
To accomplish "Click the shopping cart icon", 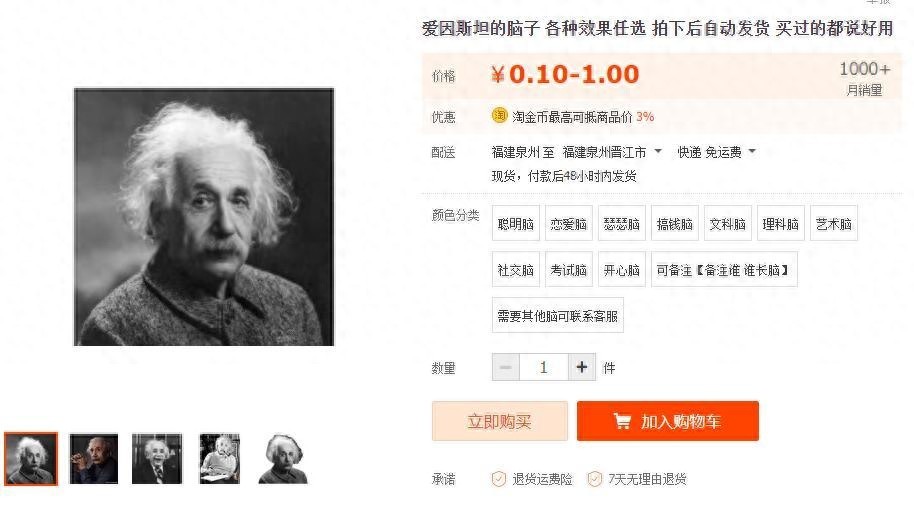I will (622, 421).
